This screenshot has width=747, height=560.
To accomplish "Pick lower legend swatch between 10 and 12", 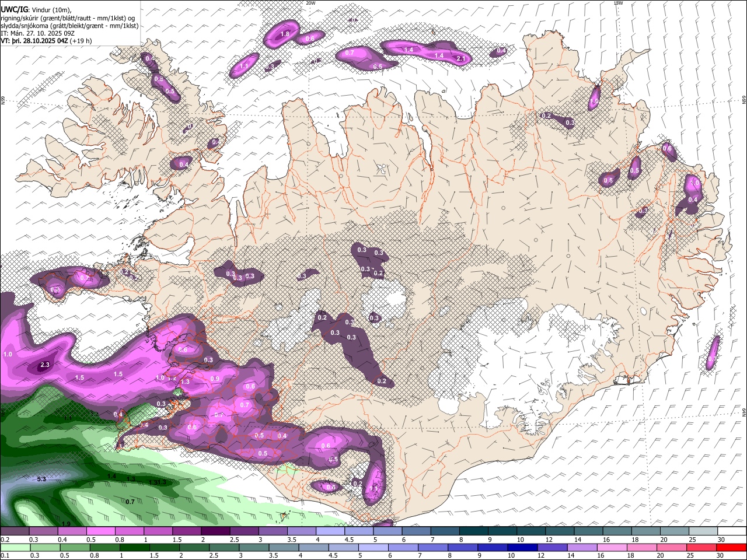I will pos(522,547).
